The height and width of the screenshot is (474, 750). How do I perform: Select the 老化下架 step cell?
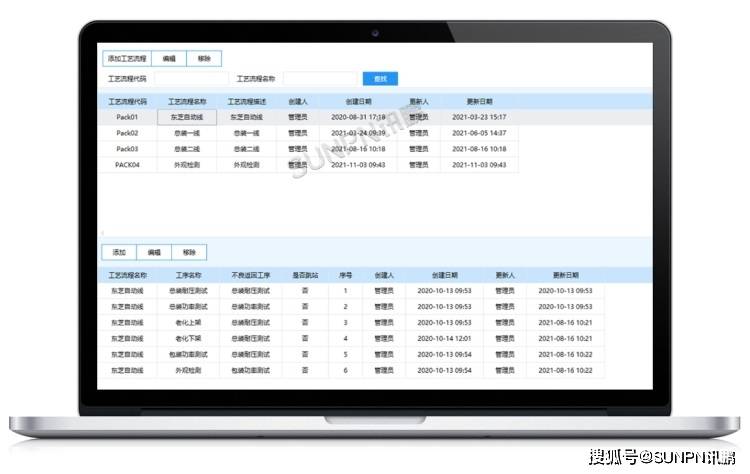coord(188,339)
